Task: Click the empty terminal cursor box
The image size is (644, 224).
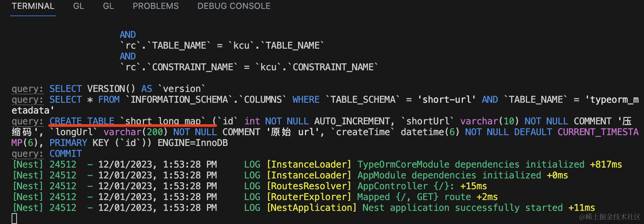Action: [14, 219]
